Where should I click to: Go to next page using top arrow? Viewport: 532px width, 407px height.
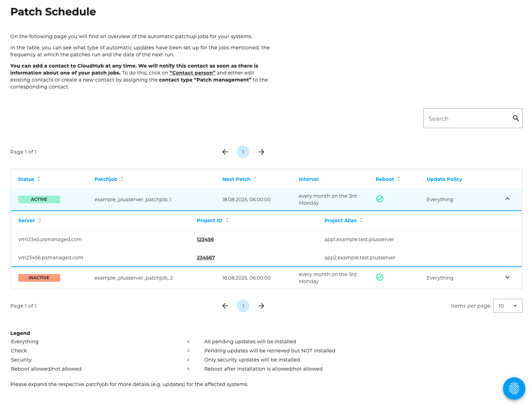(261, 152)
